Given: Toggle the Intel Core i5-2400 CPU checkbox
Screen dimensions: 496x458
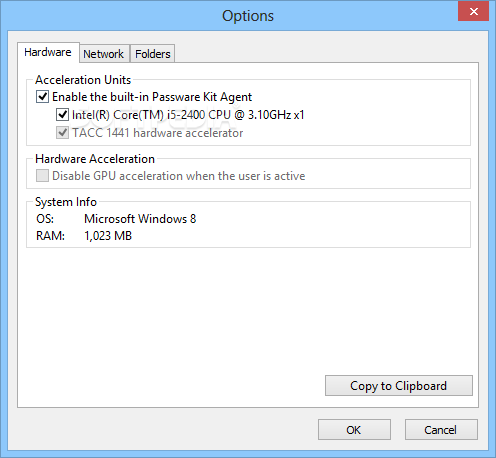Looking at the screenshot, I should click(62, 115).
